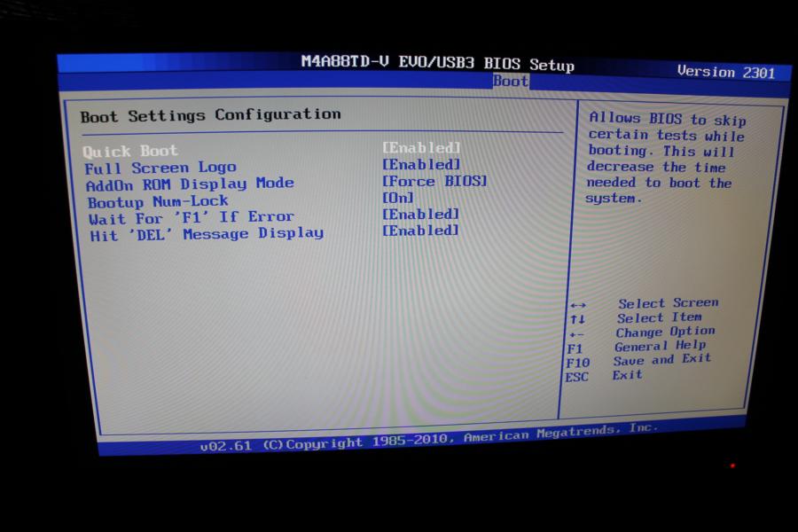
Task: Click F10 Save and Exit entry
Action: [x=638, y=361]
